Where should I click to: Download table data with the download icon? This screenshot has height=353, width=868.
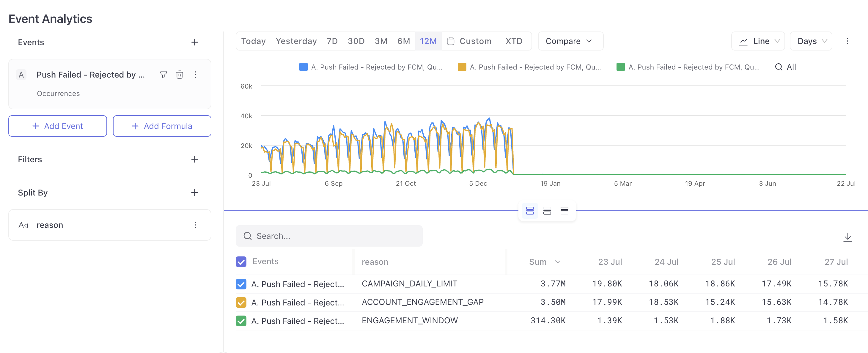coord(847,237)
